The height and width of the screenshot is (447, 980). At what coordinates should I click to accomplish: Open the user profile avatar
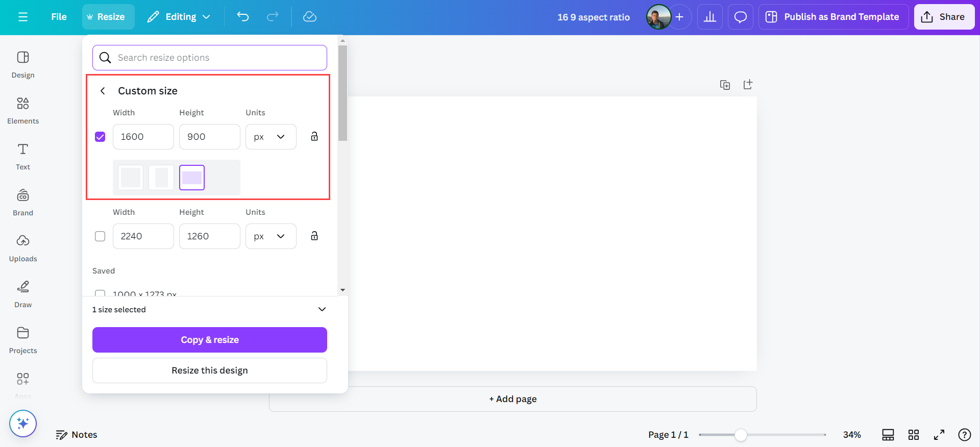(658, 17)
